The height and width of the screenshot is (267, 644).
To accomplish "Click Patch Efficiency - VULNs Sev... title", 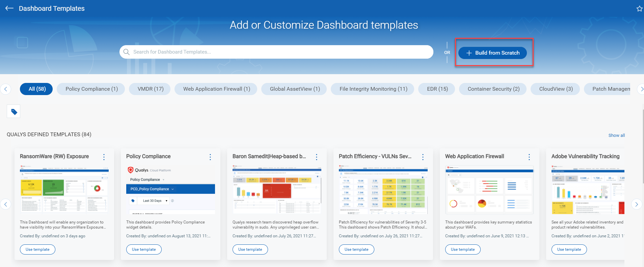I will (375, 156).
